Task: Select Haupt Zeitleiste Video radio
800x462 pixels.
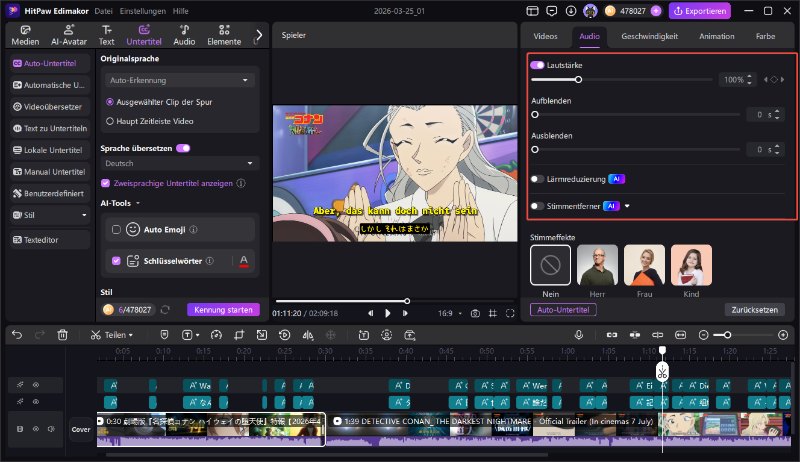Action: point(110,121)
